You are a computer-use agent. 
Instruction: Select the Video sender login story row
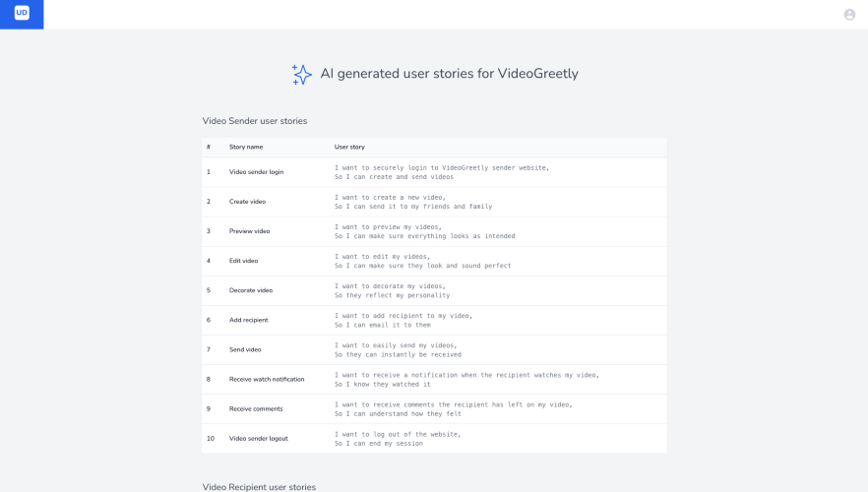(x=434, y=172)
